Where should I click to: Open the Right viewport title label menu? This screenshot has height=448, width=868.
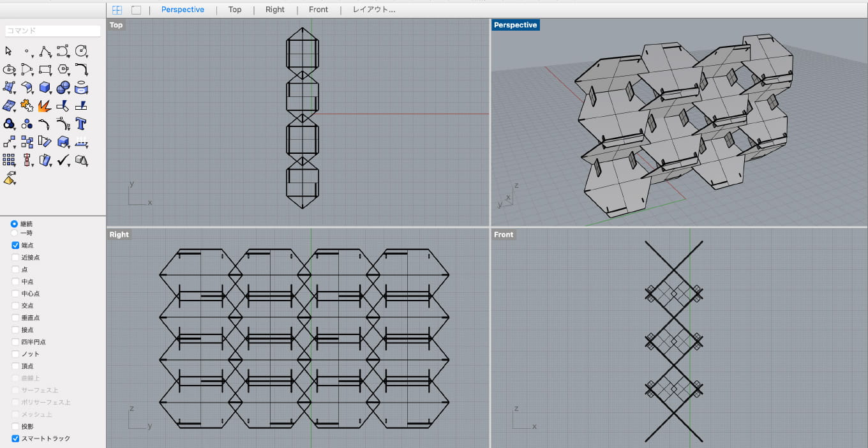point(119,234)
